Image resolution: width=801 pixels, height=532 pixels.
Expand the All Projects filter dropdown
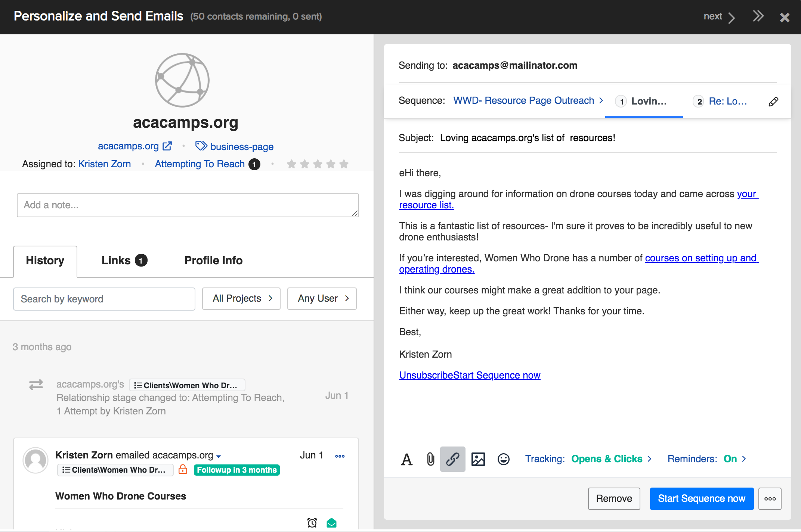click(241, 299)
